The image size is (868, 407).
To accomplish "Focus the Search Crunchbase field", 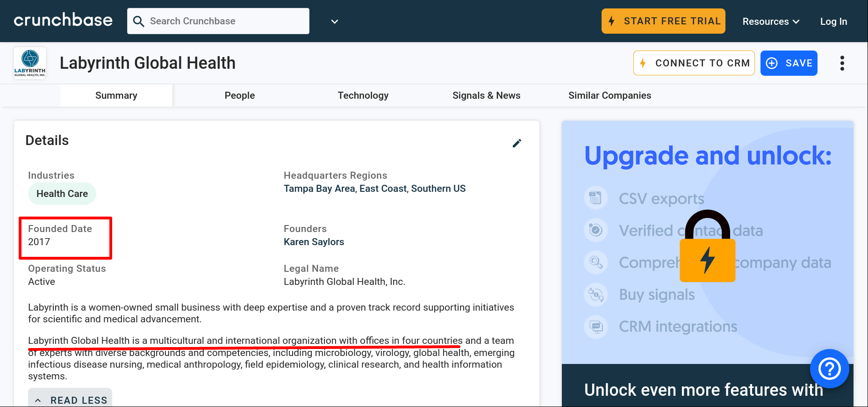I will [x=218, y=21].
